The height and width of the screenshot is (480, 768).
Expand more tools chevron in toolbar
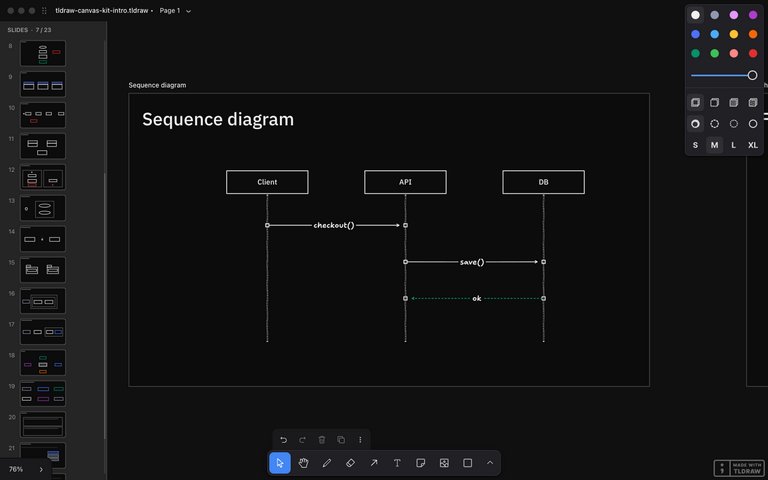490,463
